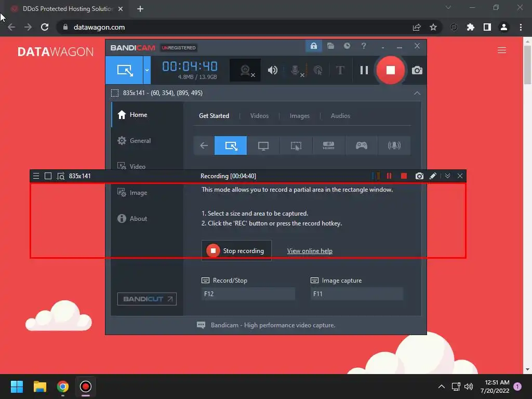This screenshot has height=399, width=532.
Task: Open the Bandicam help question mark
Action: pyautogui.click(x=363, y=46)
